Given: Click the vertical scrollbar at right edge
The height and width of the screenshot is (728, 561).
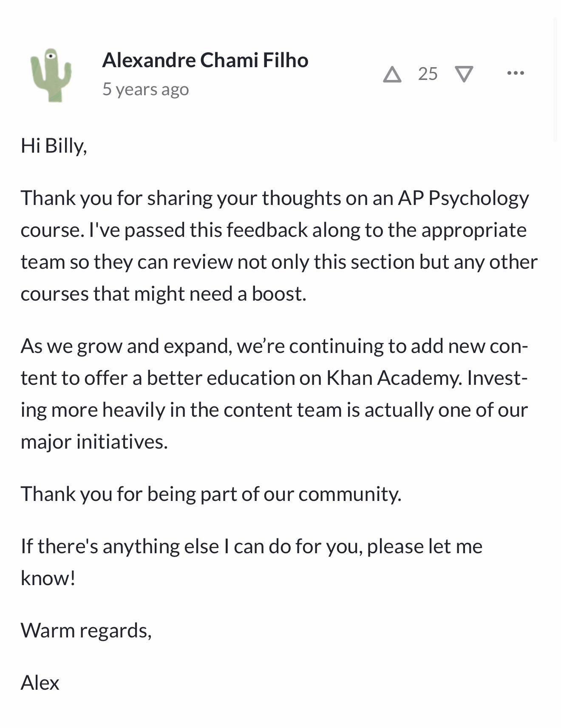Looking at the screenshot, I should click(x=555, y=80).
